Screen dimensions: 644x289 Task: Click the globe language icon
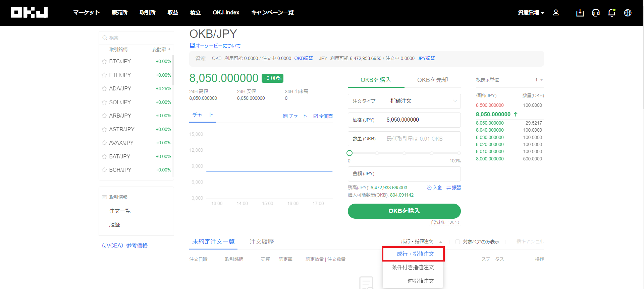point(628,13)
